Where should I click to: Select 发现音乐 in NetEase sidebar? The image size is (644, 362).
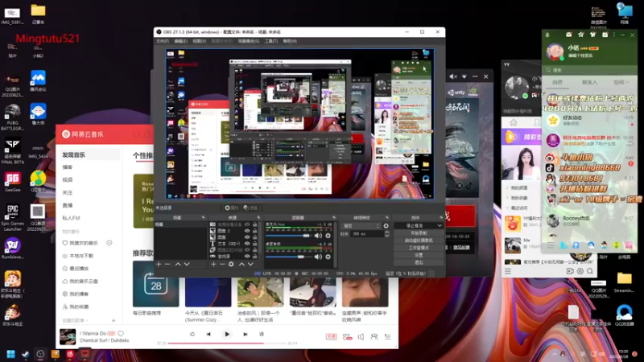point(89,154)
